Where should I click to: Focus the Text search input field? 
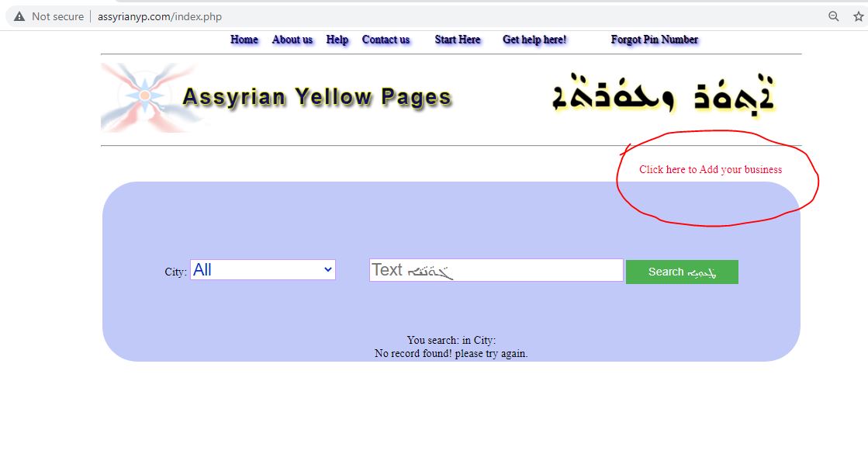point(496,270)
